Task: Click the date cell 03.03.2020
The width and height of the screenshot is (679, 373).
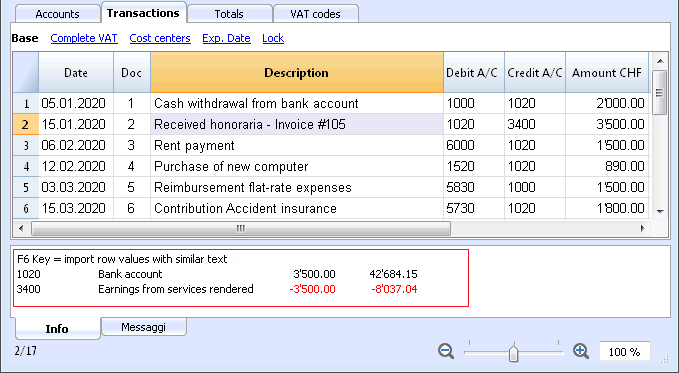Action: point(76,188)
